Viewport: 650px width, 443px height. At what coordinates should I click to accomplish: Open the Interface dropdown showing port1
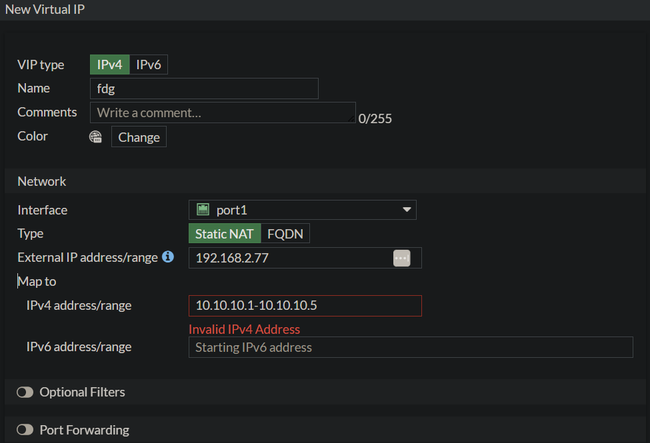click(x=302, y=210)
